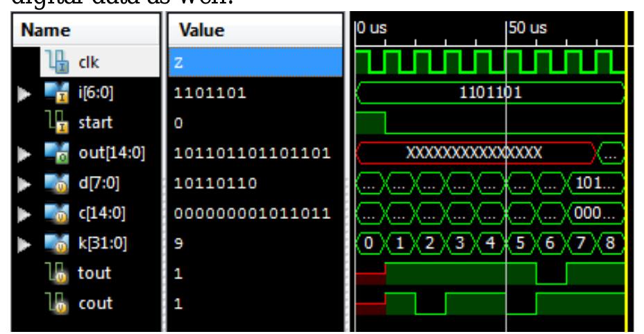
Task: Click the 1101101 waveform bus segment
Action: click(490, 93)
